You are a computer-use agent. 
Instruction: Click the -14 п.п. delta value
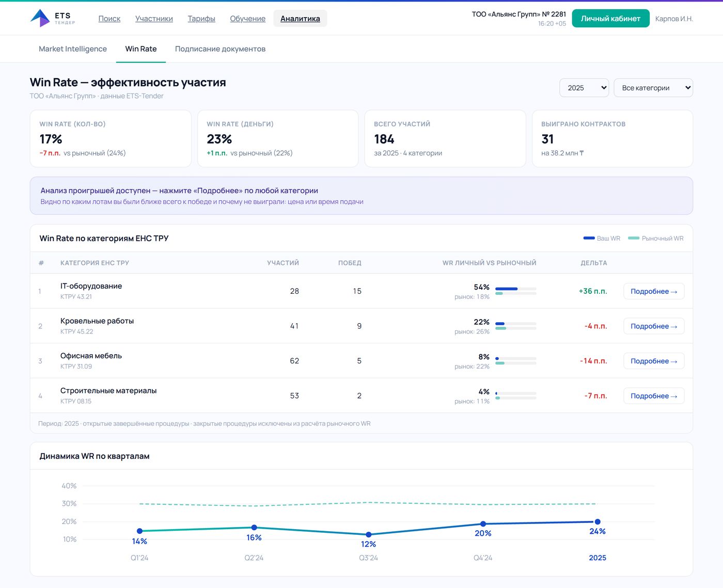(x=593, y=361)
